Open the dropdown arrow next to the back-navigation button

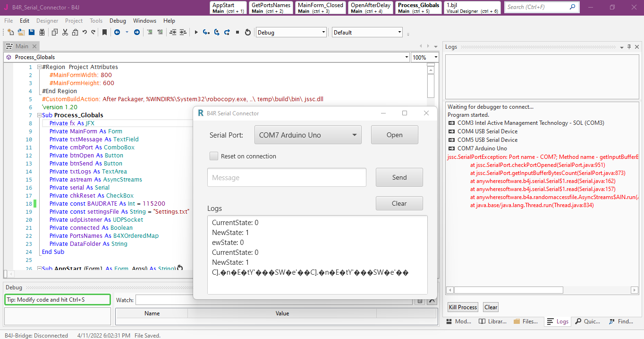point(127,32)
